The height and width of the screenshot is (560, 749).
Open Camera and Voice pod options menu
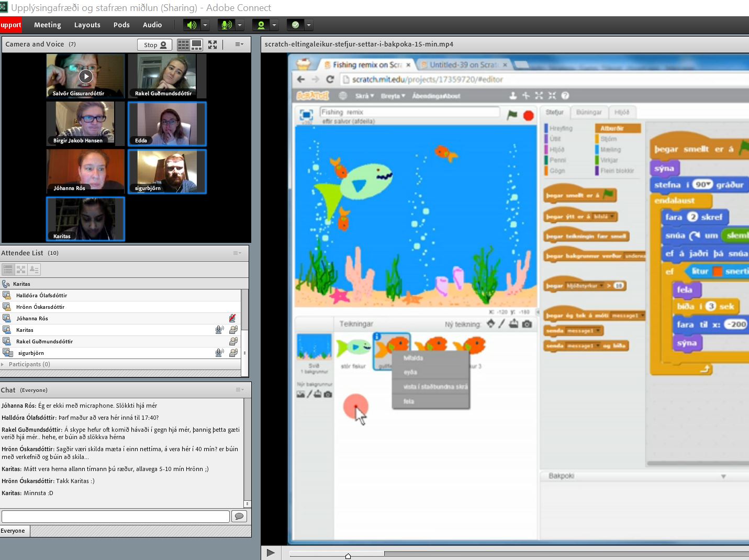(239, 44)
